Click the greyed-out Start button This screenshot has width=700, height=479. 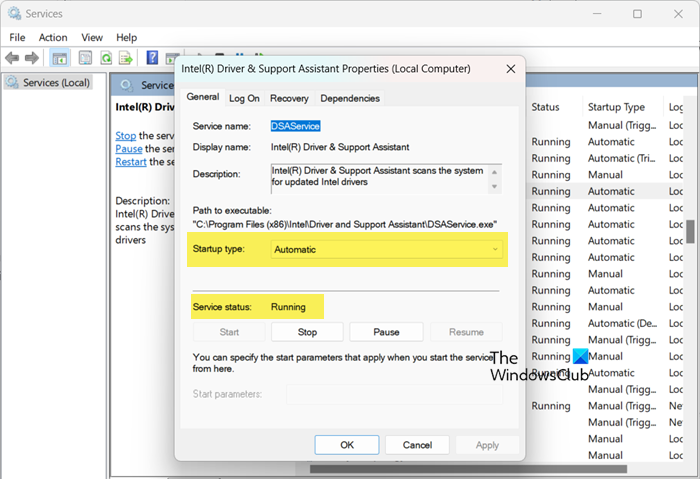coord(229,332)
